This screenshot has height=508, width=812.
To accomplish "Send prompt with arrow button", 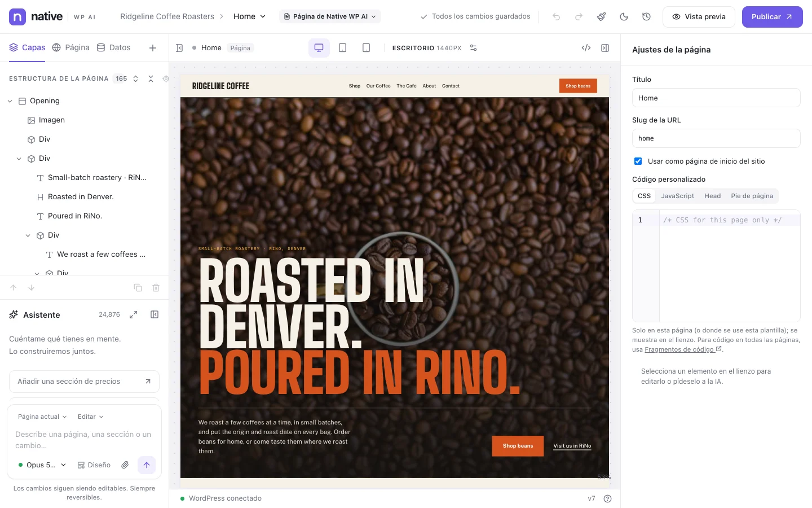I will point(147,465).
